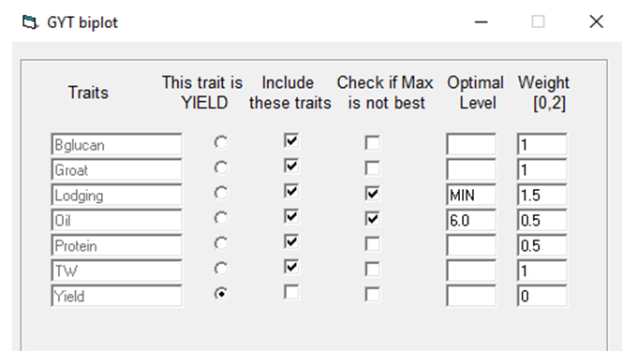
Task: Click the empty Optimal Level for Groat
Action: coord(471,169)
